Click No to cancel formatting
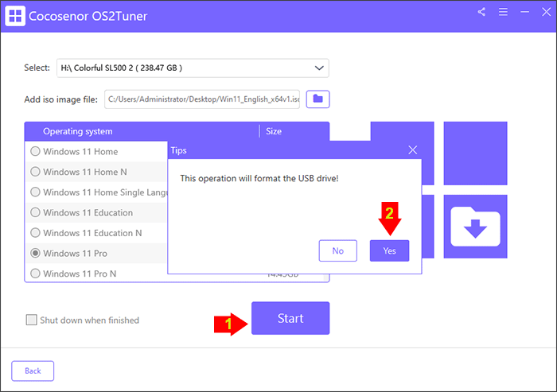 (x=338, y=250)
